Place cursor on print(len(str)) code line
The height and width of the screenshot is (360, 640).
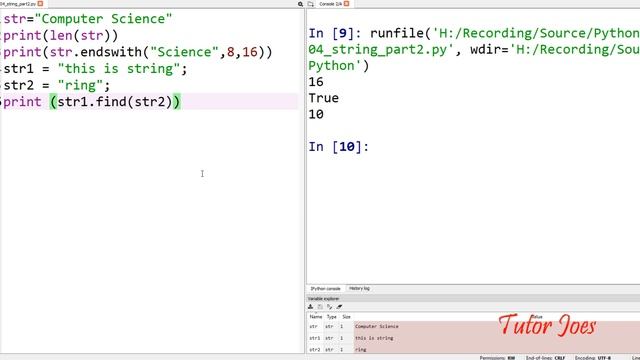pos(60,36)
